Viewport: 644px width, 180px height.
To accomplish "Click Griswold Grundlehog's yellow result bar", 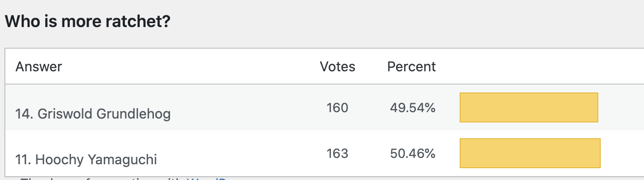I will click(529, 107).
